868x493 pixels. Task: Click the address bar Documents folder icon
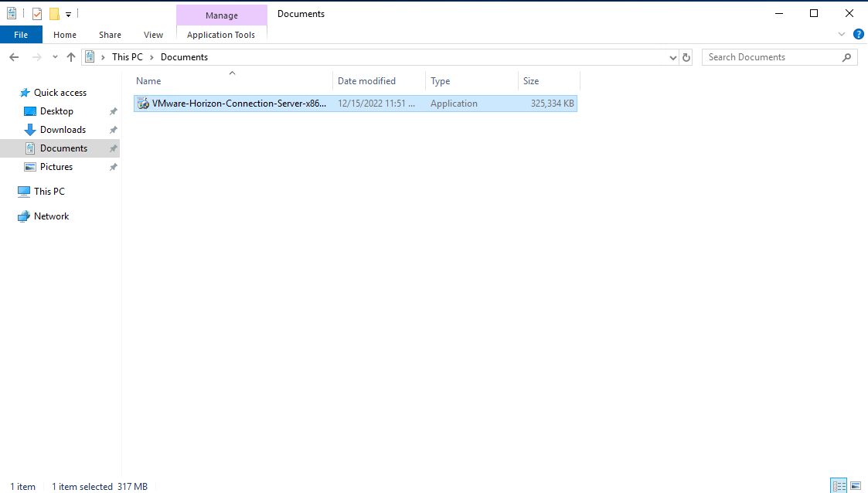(x=90, y=57)
